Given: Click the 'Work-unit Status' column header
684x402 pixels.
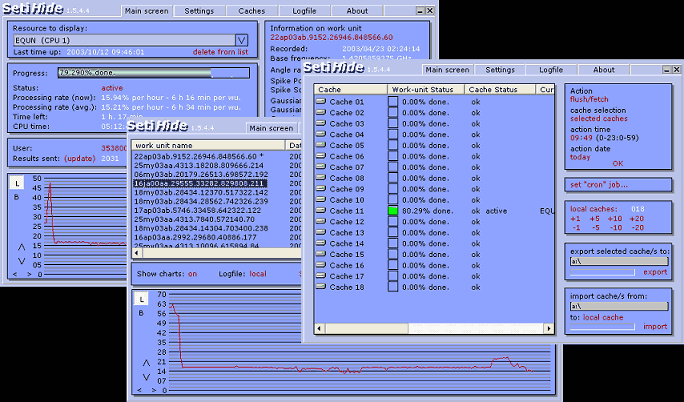Looking at the screenshot, I should pos(426,89).
